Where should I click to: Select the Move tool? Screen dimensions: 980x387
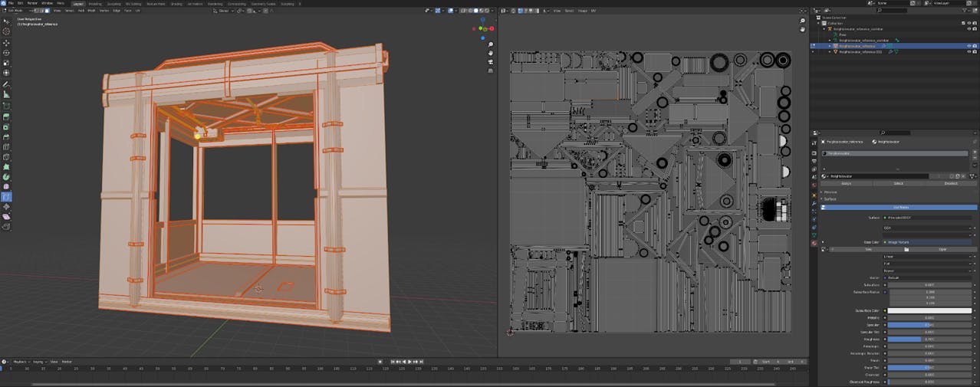(x=6, y=42)
